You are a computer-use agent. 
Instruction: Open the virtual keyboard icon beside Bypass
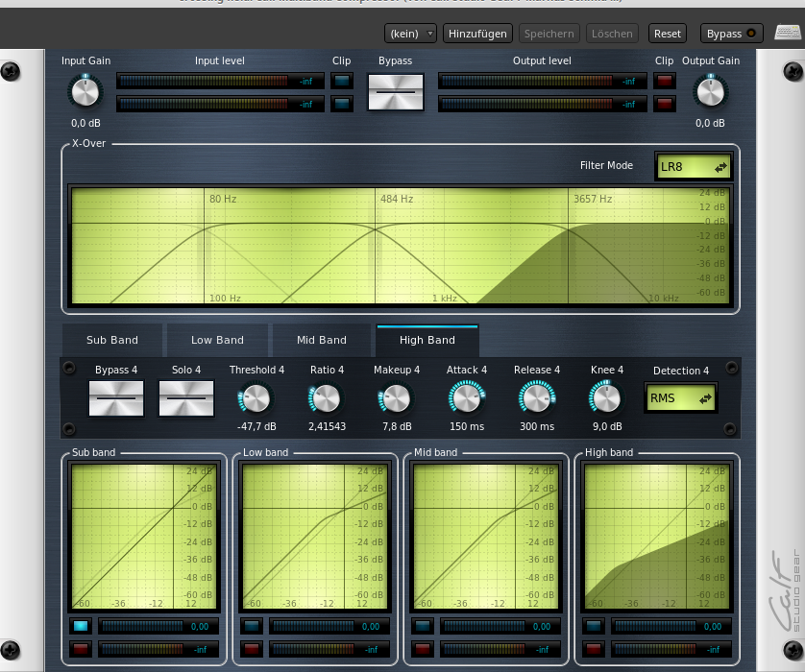click(788, 34)
